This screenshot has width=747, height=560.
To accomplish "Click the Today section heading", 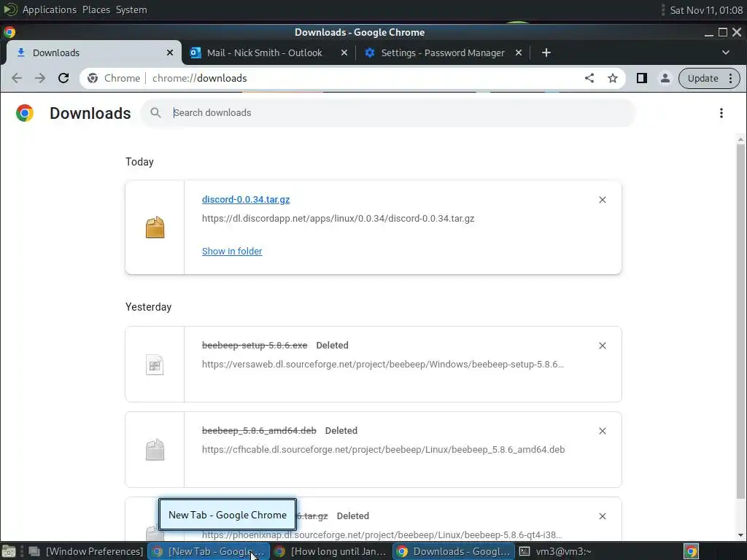I will (x=139, y=161).
